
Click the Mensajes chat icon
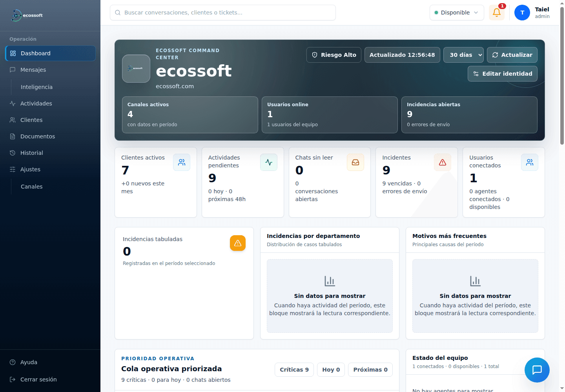13,70
